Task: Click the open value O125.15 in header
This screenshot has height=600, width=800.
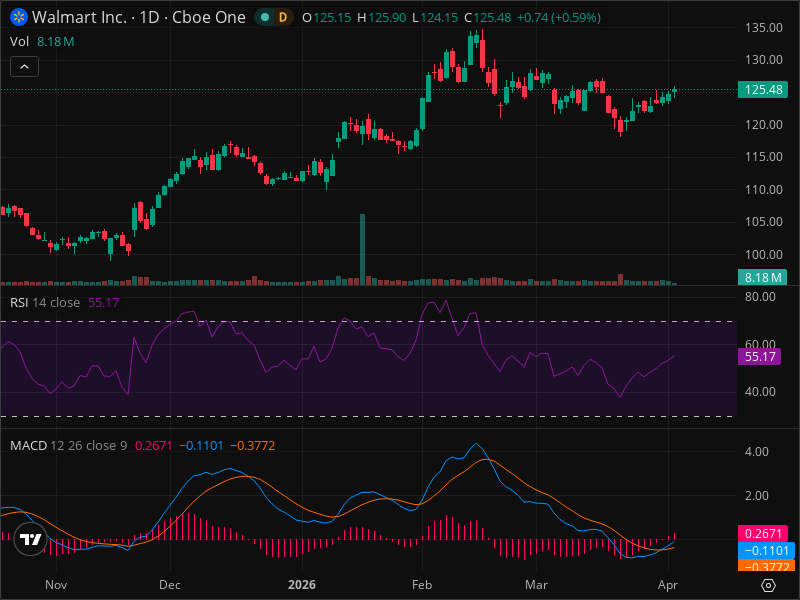Action: (327, 18)
